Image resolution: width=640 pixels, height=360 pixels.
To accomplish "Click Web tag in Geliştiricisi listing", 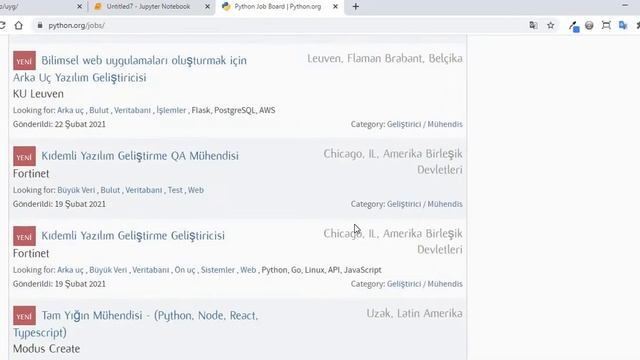I will 248,270.
